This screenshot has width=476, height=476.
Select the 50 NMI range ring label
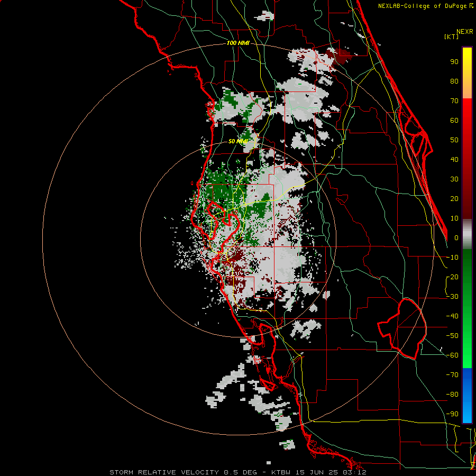click(238, 141)
